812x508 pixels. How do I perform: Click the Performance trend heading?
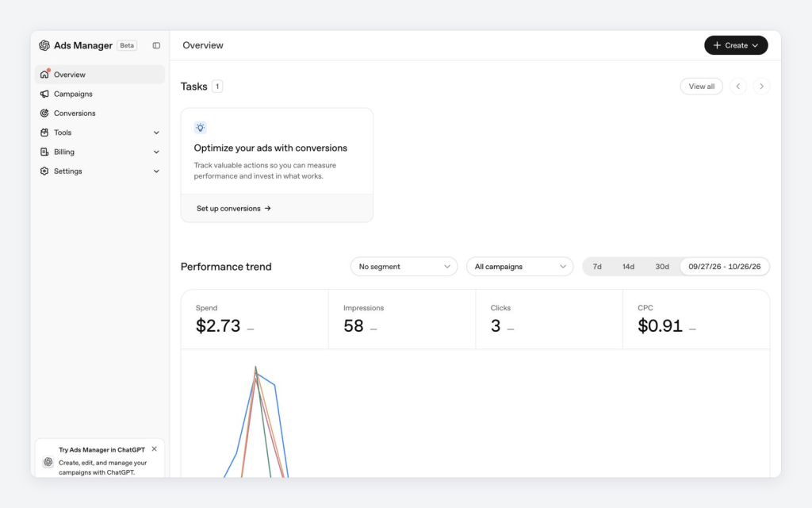(x=226, y=267)
